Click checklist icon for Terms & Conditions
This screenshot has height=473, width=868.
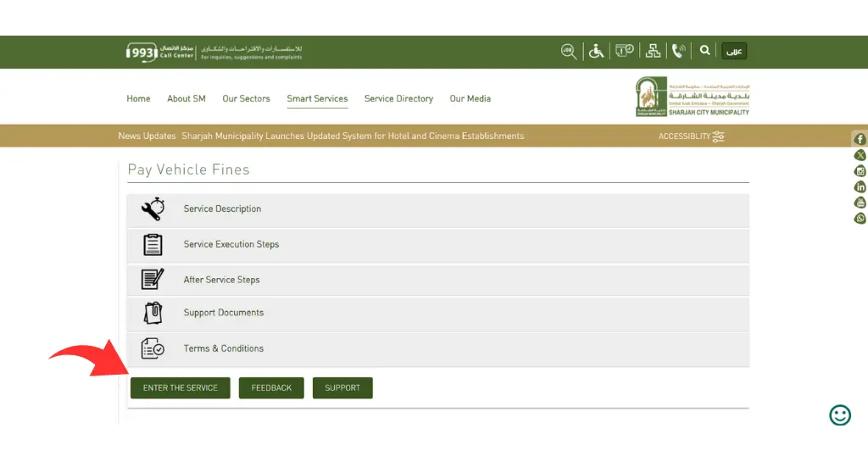(x=153, y=348)
